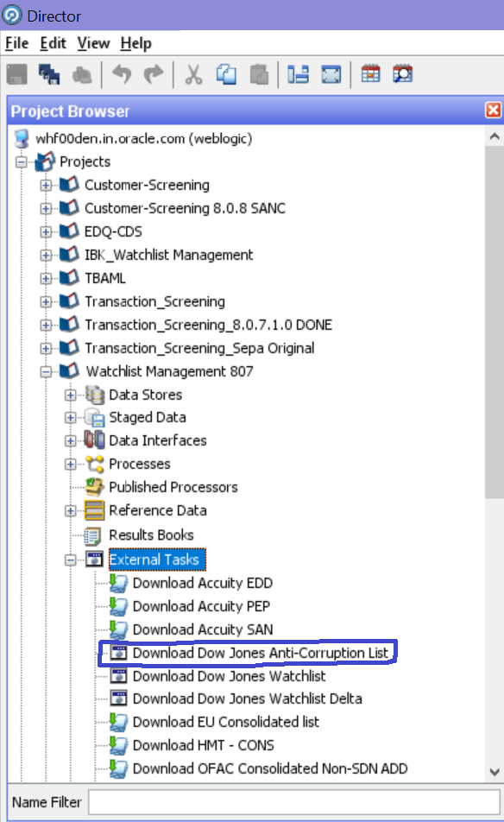
Task: Expand the TBAML project
Action: tap(46, 278)
